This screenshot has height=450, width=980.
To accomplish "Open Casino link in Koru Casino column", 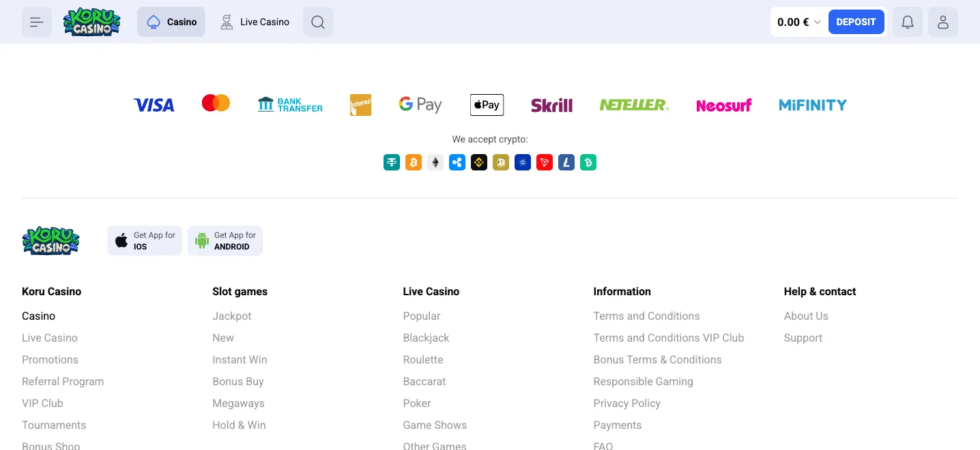I will pyautogui.click(x=39, y=316).
